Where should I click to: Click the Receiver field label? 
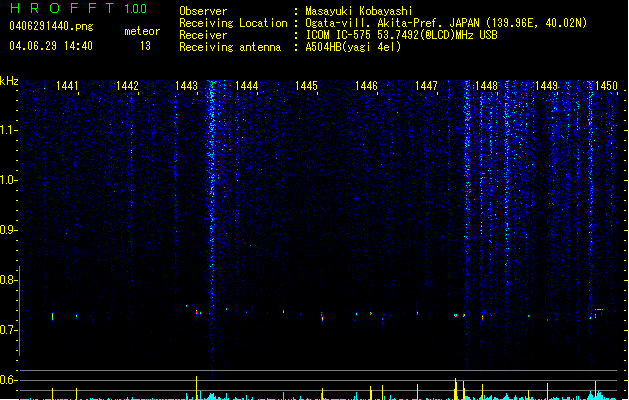[x=203, y=35]
